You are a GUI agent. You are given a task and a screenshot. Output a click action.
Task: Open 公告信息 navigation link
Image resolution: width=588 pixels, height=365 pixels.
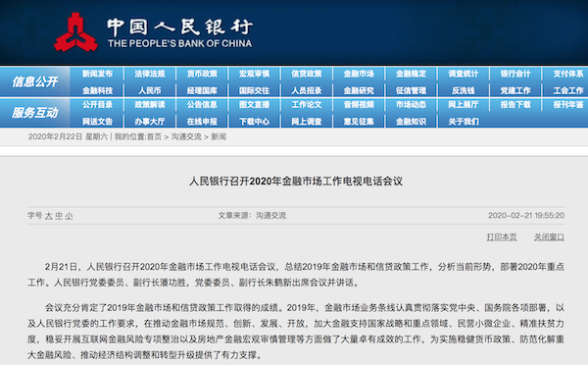click(202, 105)
